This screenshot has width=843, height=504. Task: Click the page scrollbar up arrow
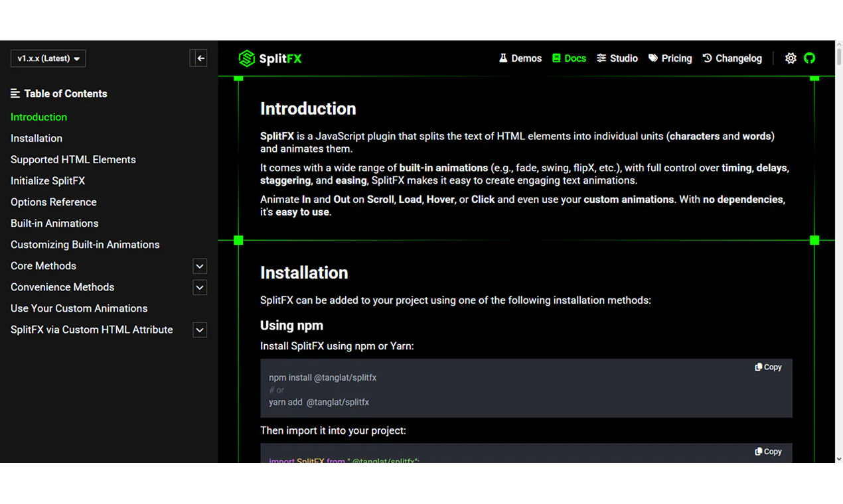tap(839, 45)
